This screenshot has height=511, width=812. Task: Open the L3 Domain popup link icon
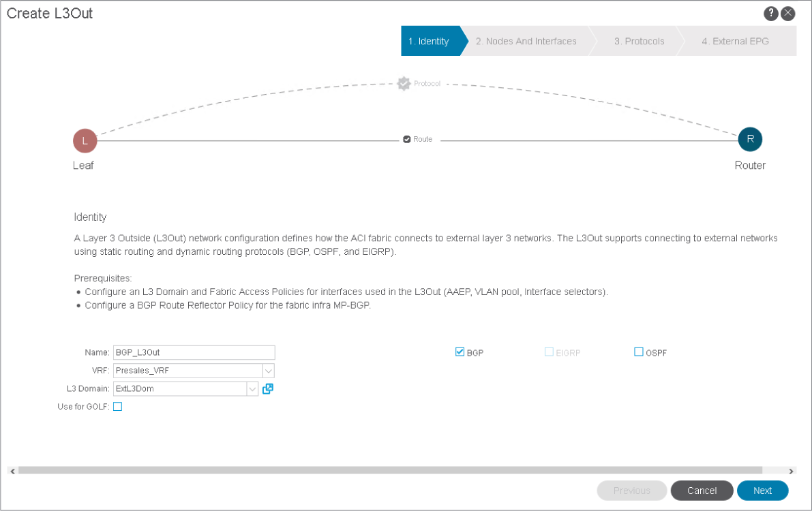click(x=268, y=388)
